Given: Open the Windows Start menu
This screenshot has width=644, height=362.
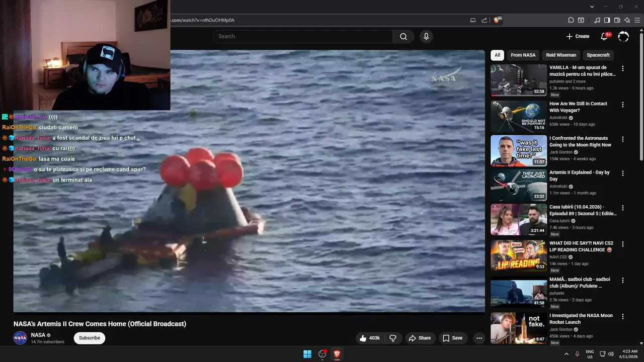Looking at the screenshot, I should click(307, 354).
